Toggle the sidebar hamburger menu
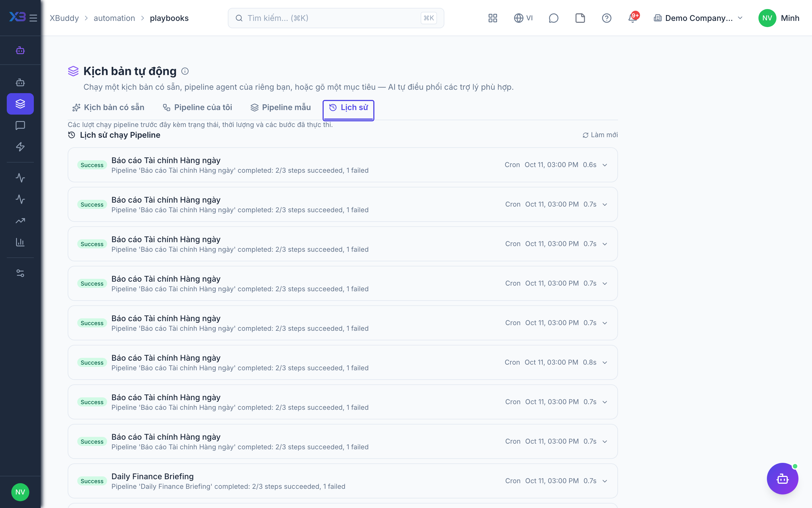The width and height of the screenshot is (812, 508). coord(33,18)
